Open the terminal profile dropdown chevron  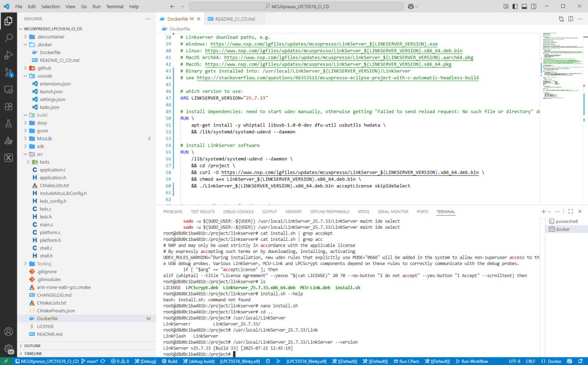[550, 212]
